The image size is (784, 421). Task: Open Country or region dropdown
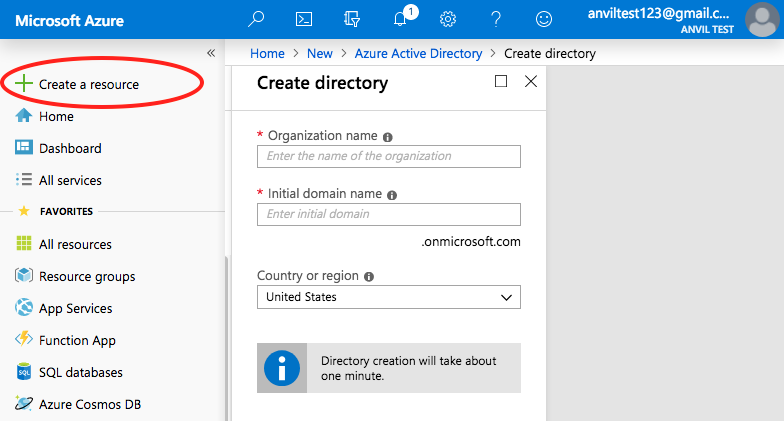tap(388, 297)
